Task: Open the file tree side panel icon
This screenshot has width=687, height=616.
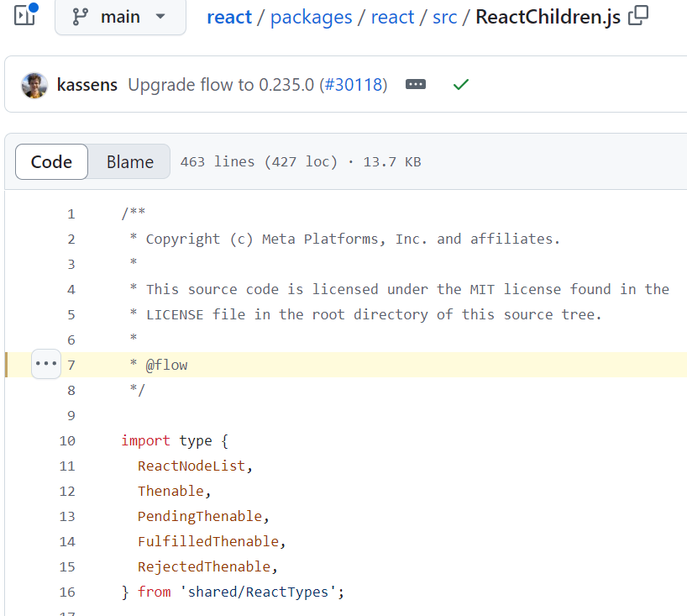Action: click(x=24, y=15)
